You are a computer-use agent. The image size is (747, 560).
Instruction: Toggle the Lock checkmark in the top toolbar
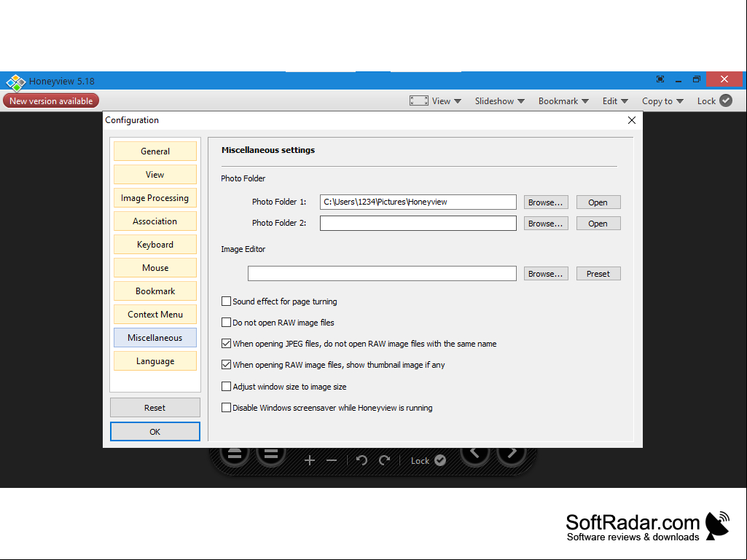pos(726,100)
